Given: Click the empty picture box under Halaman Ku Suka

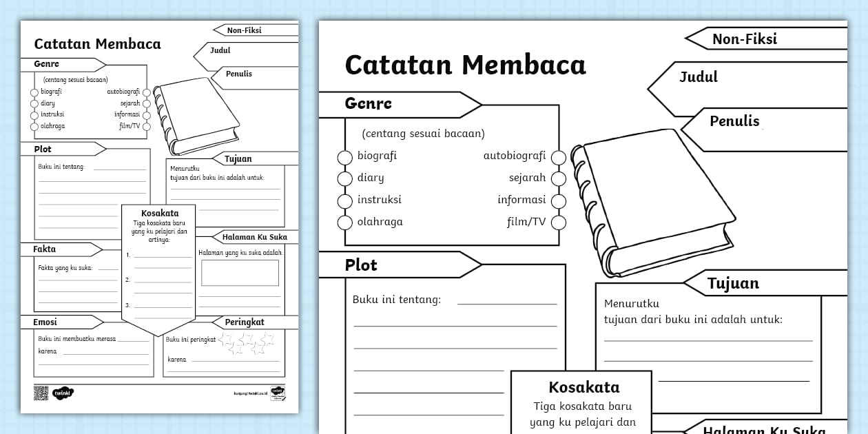Looking at the screenshot, I should tap(240, 273).
